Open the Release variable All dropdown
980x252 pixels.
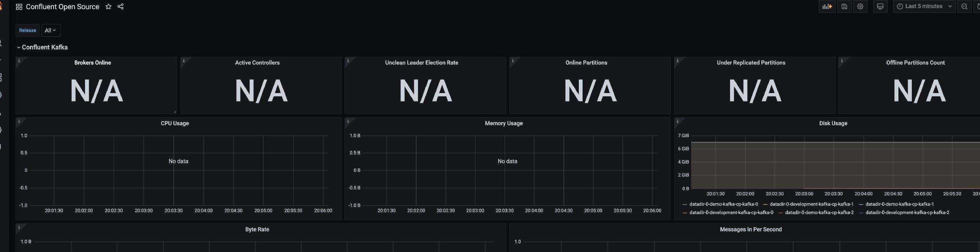51,30
